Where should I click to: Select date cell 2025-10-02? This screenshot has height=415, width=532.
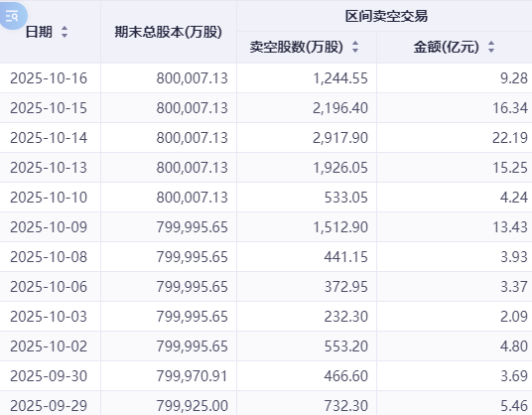[49, 346]
